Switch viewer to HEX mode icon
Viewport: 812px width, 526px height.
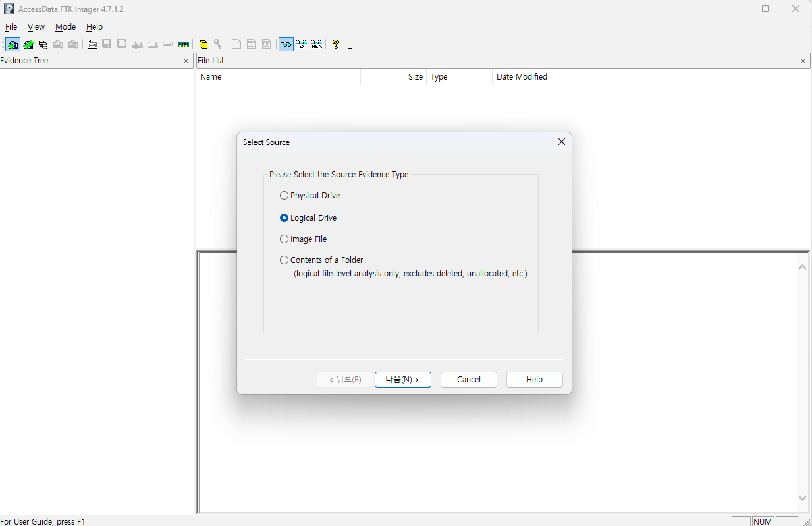pyautogui.click(x=317, y=44)
